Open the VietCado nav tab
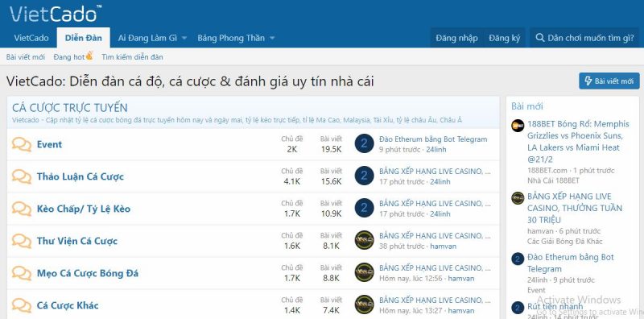Screen dimensions: 644x319 pos(31,38)
